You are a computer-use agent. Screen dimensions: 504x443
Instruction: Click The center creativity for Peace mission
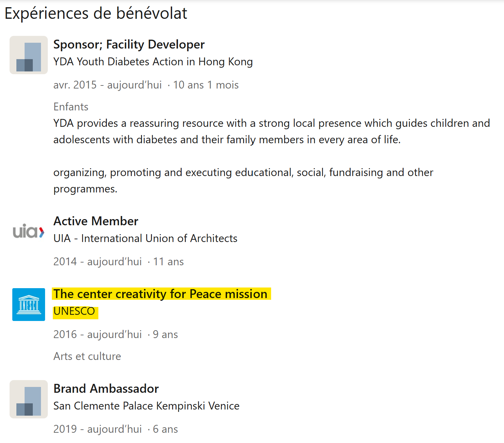coord(160,294)
